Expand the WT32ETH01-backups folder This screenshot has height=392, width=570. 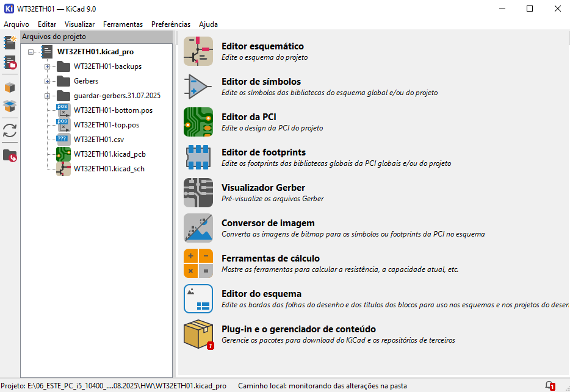[47, 66]
